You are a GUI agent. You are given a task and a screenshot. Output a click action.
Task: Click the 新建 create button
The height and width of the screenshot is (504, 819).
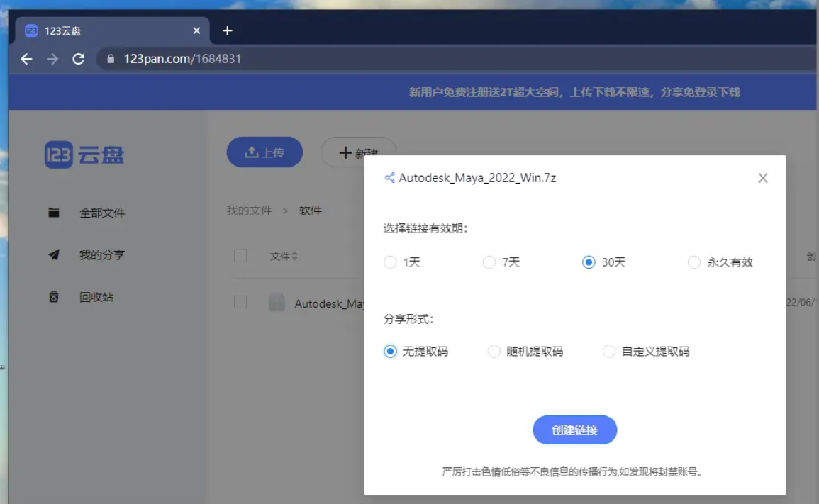(358, 152)
